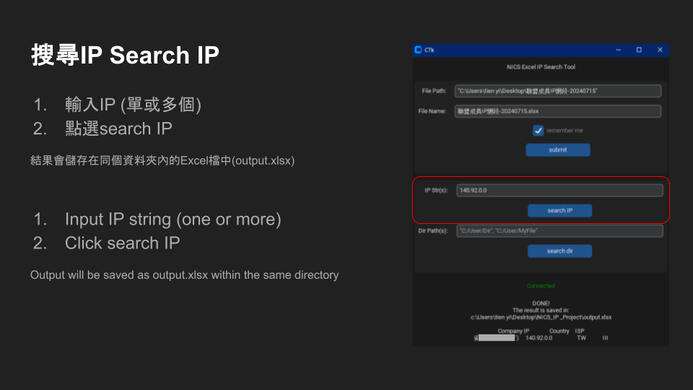The image size is (693, 390).
Task: Click the submit button
Action: coord(558,150)
